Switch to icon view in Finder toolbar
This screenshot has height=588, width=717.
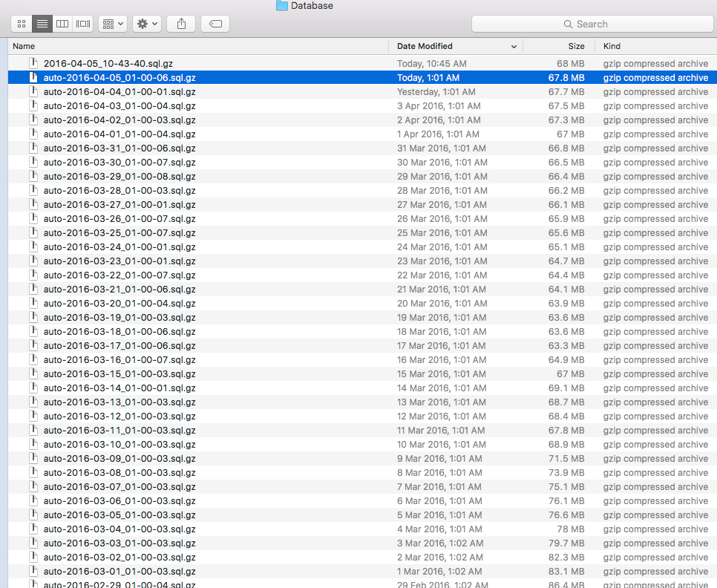tap(22, 24)
